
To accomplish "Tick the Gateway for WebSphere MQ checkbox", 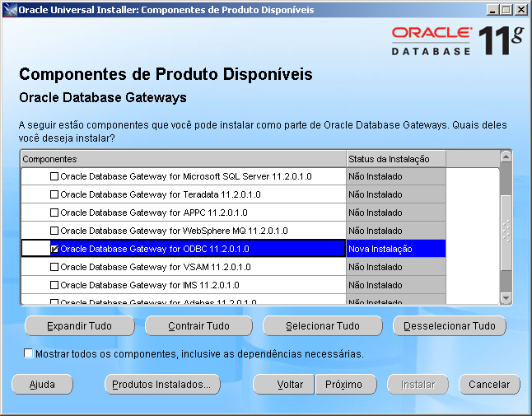I will coord(54,231).
